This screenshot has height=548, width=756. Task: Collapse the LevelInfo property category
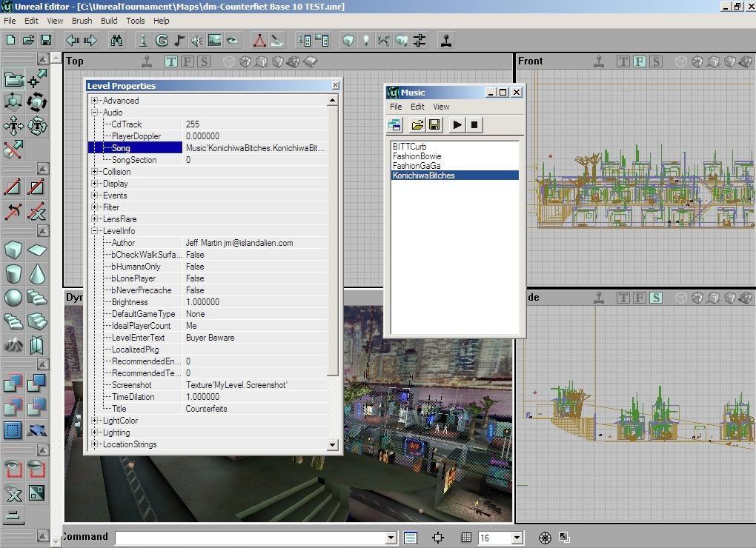point(95,231)
